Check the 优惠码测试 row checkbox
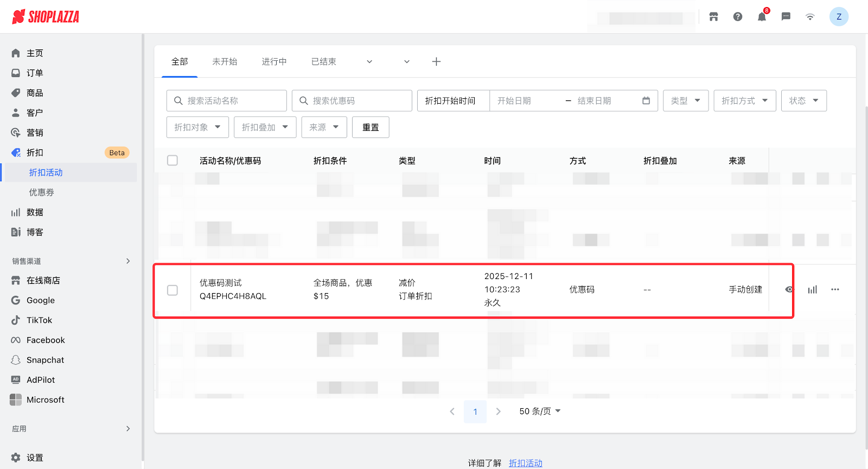868x469 pixels. point(173,290)
